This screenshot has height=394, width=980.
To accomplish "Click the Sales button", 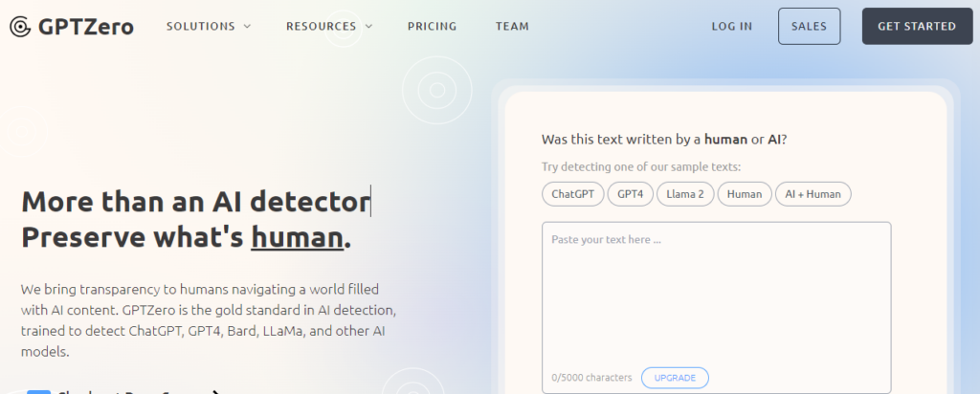I will pos(809,26).
